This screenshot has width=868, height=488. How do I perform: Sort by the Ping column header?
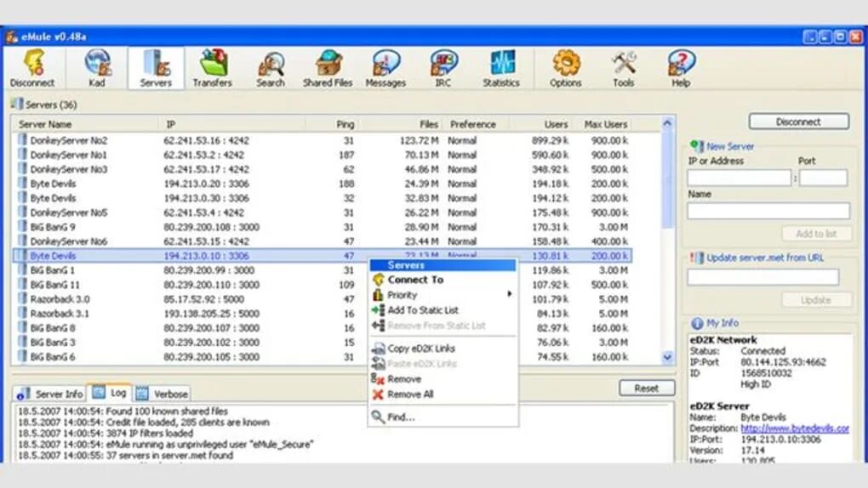[x=345, y=124]
